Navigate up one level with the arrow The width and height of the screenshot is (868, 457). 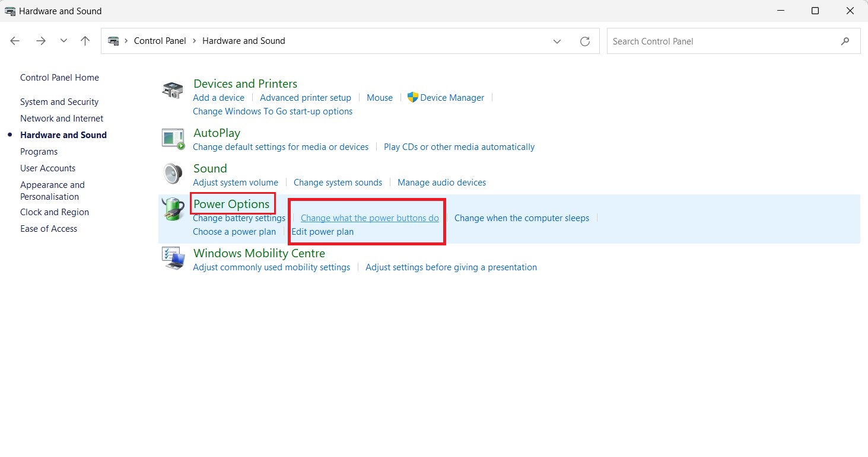[85, 40]
